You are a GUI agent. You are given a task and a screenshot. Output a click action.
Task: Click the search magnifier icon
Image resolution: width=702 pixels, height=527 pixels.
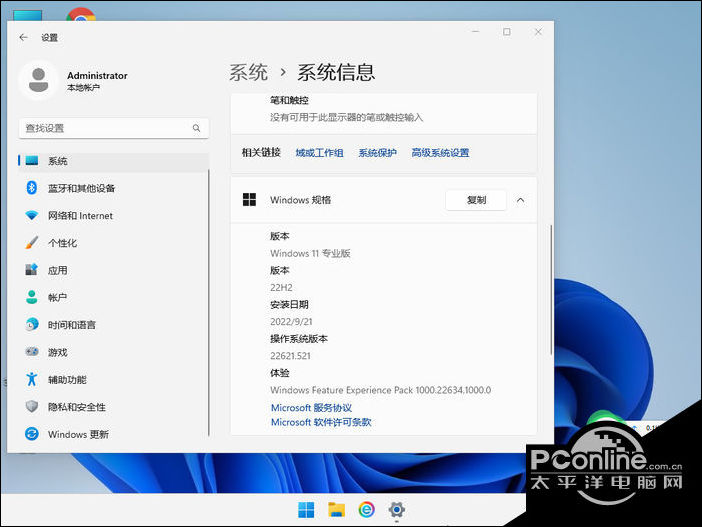(x=196, y=128)
